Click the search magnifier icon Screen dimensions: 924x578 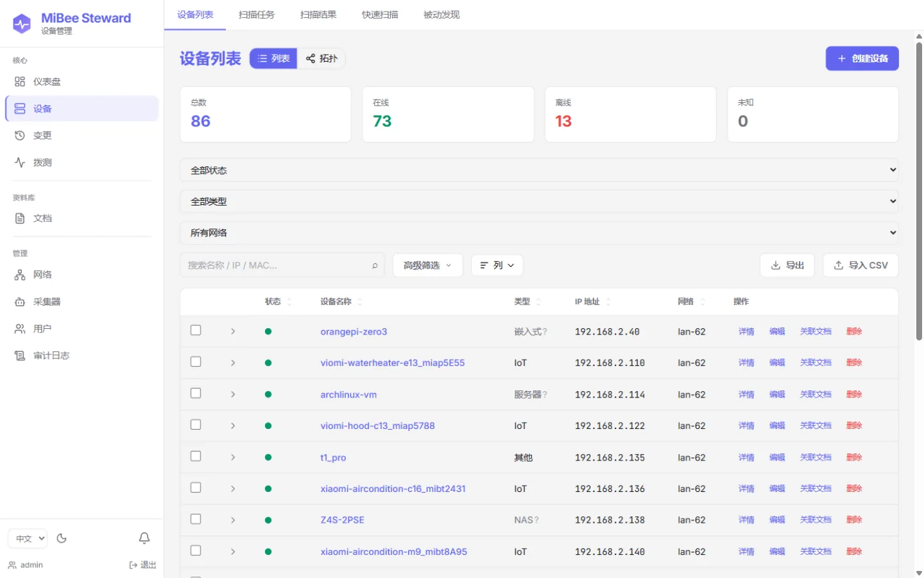[x=375, y=265]
